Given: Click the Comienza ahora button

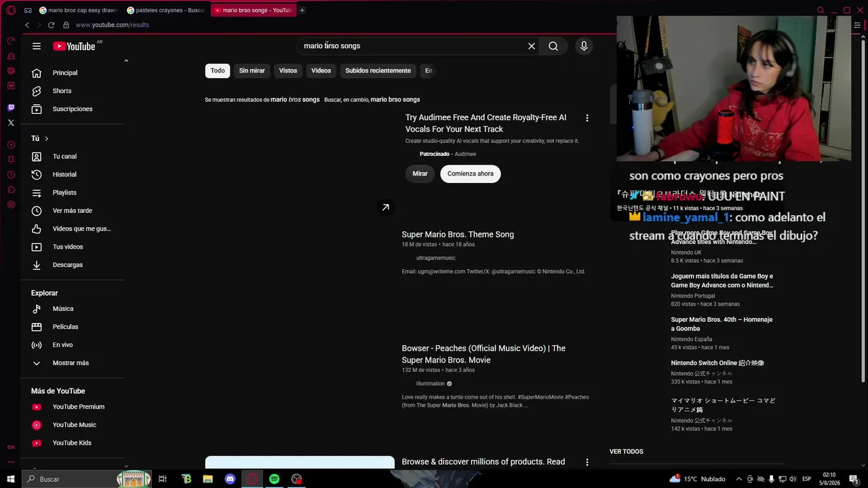Looking at the screenshot, I should [471, 174].
